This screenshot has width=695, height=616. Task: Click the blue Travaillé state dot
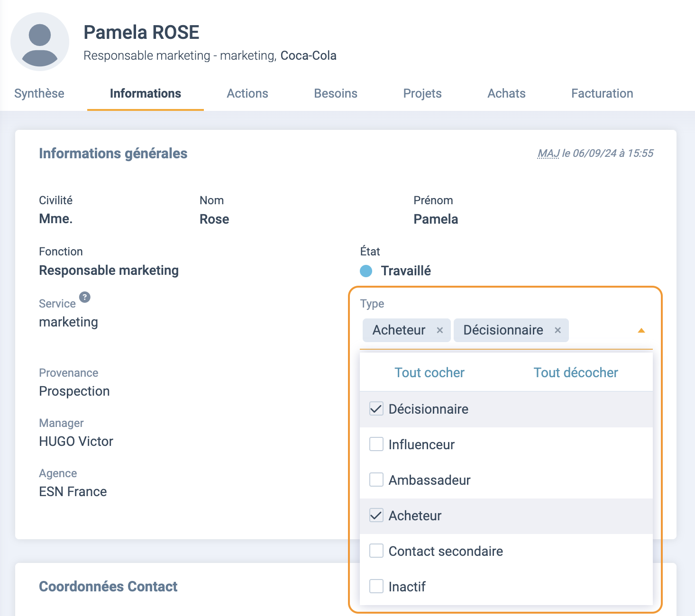pos(366,271)
